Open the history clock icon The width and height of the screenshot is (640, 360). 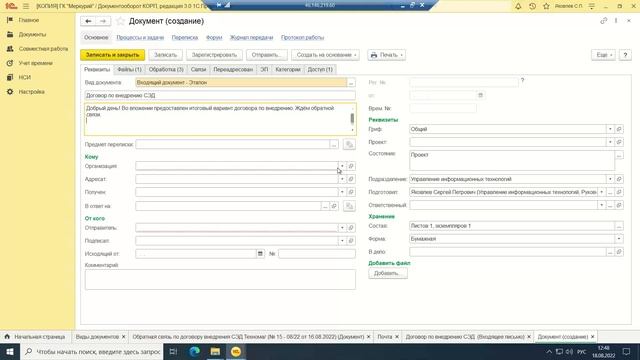[x=532, y=6]
